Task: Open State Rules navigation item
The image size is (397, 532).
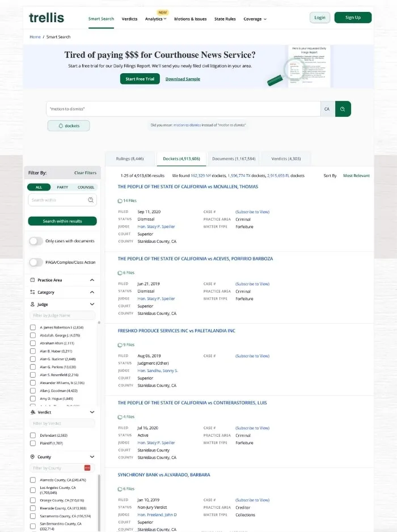Action: (225, 19)
